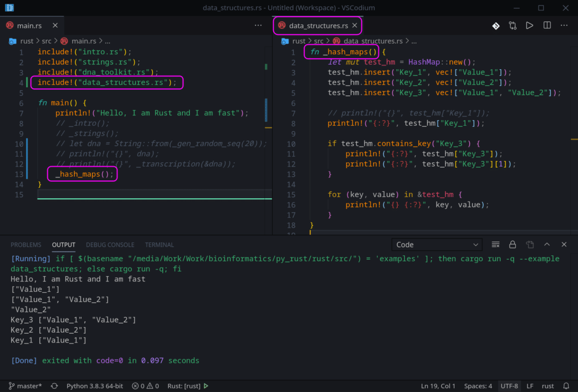Change end of line sequence LF
Viewport: 578px width, 392px height.
(x=530, y=385)
